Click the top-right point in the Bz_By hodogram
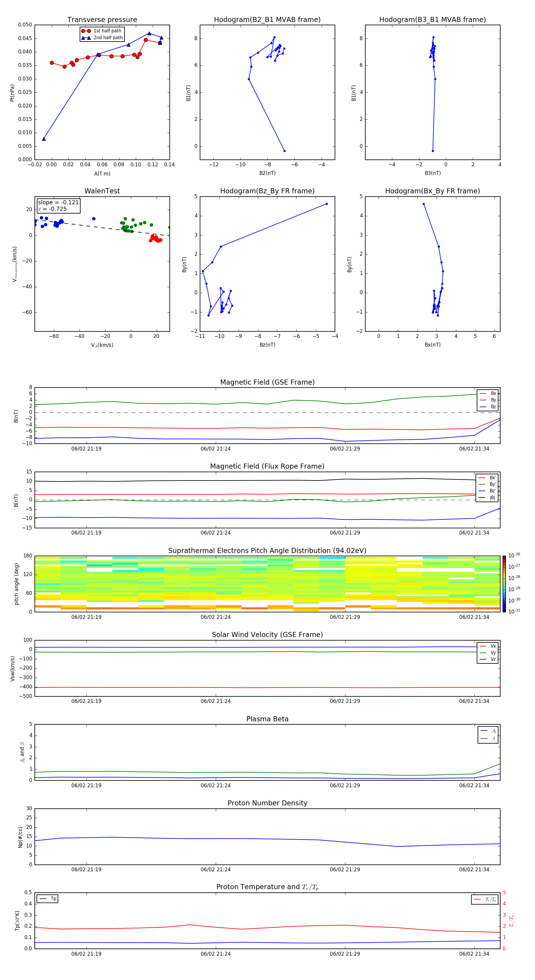 click(327, 204)
